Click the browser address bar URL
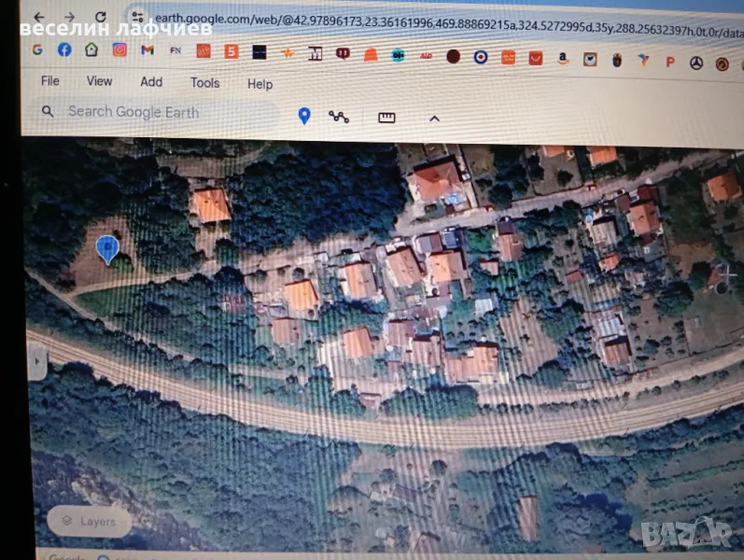 pos(420,18)
